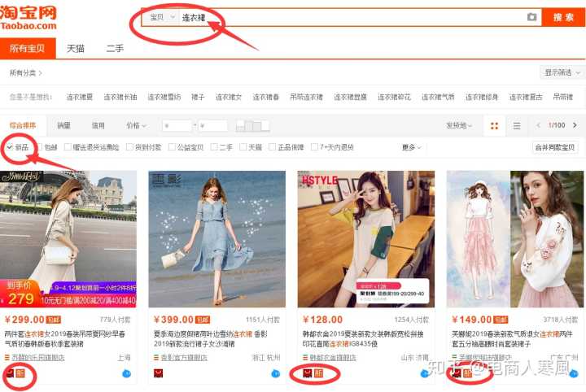Uncheck the 新品 filter checkbox
The height and width of the screenshot is (392, 586).
click(x=10, y=147)
